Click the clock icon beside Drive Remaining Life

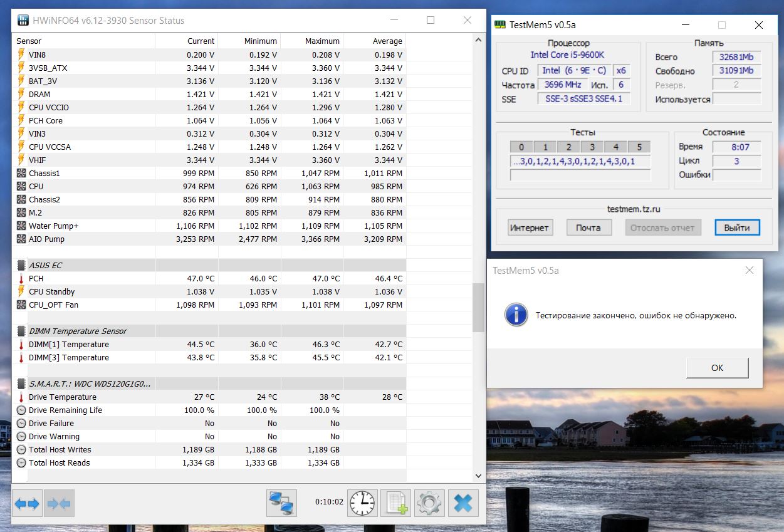21,410
